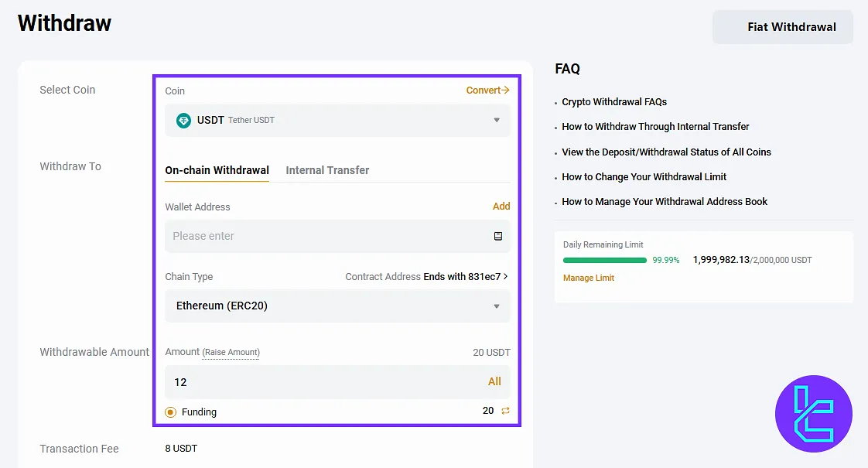
Task: Click the Raise Amount link
Action: pos(231,352)
